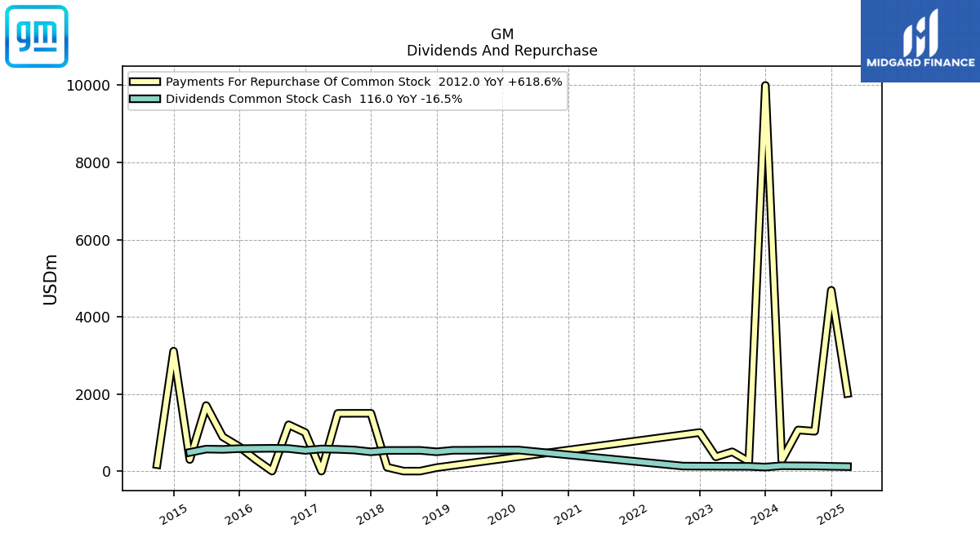Click the chart title 'GM'
Image resolution: width=980 pixels, height=551 pixels.
tap(502, 34)
